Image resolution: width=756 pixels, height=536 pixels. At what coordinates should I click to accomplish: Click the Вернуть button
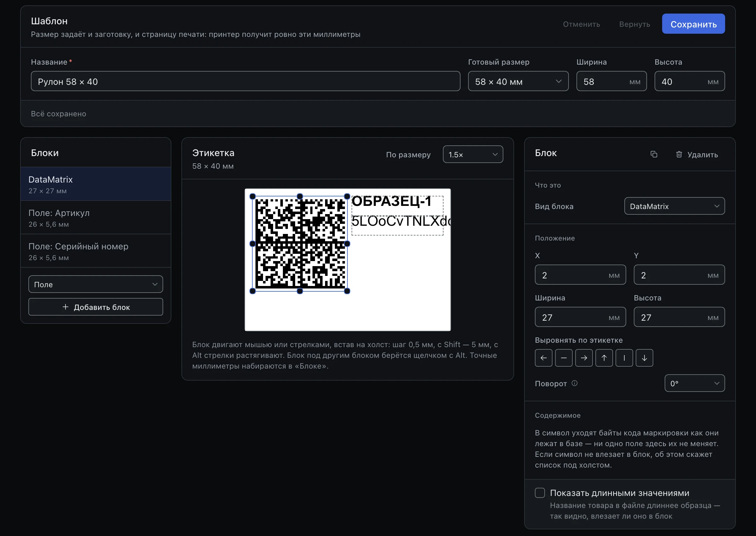(634, 24)
